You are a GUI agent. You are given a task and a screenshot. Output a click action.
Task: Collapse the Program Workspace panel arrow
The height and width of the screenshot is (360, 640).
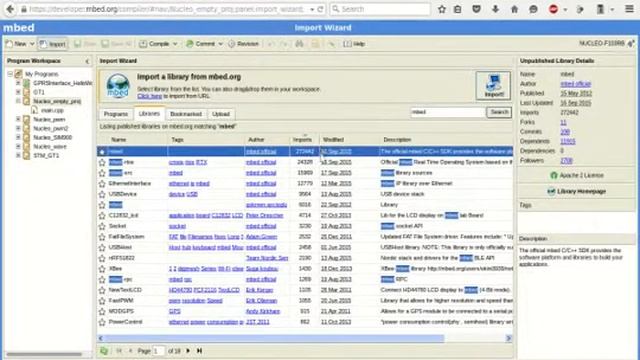tap(87, 61)
